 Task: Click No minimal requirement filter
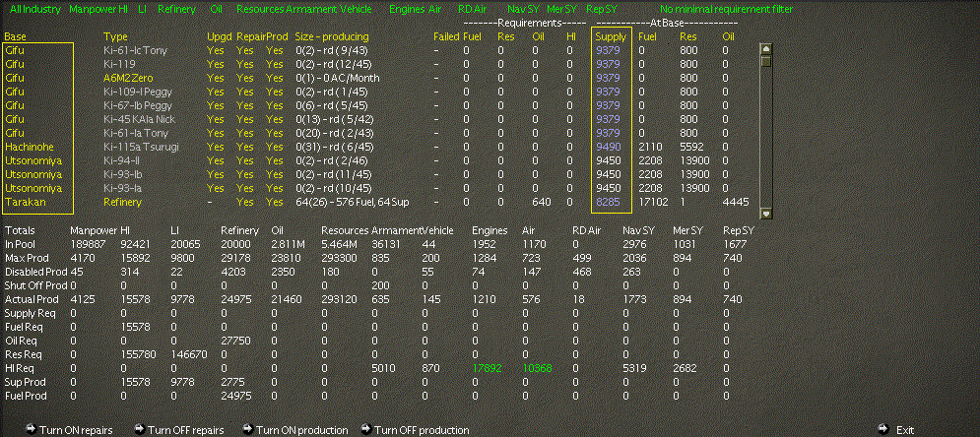tap(726, 10)
